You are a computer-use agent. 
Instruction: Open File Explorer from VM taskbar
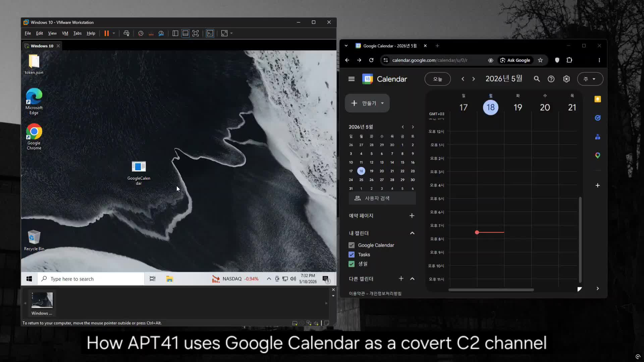169,279
